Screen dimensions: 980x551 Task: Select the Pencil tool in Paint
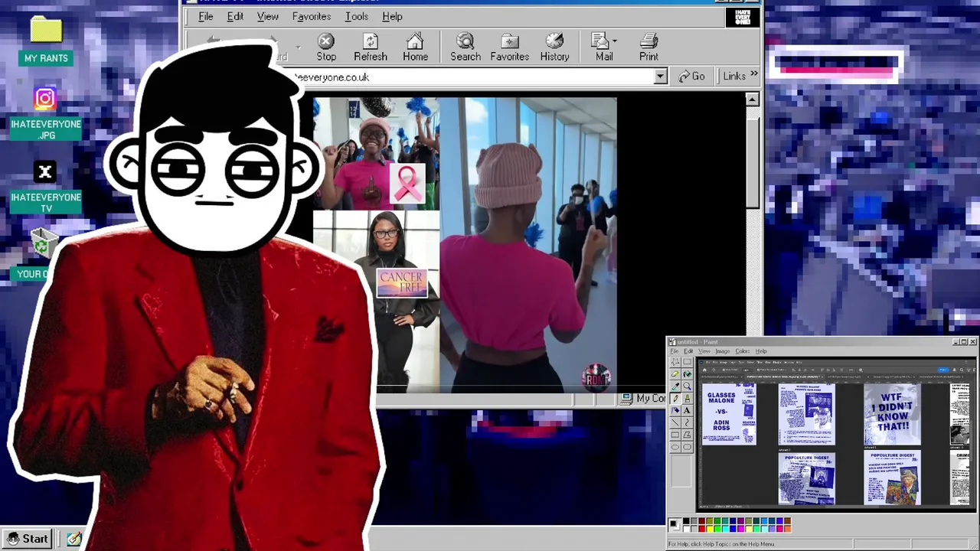pyautogui.click(x=675, y=398)
